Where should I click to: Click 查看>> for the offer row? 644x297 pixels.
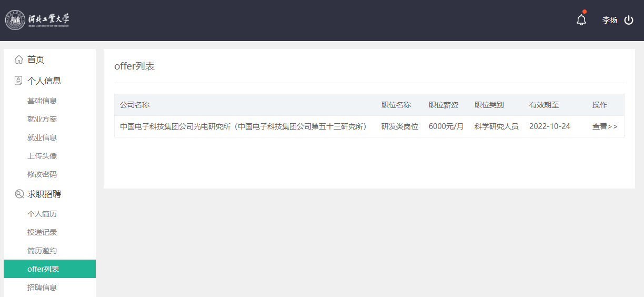[605, 126]
